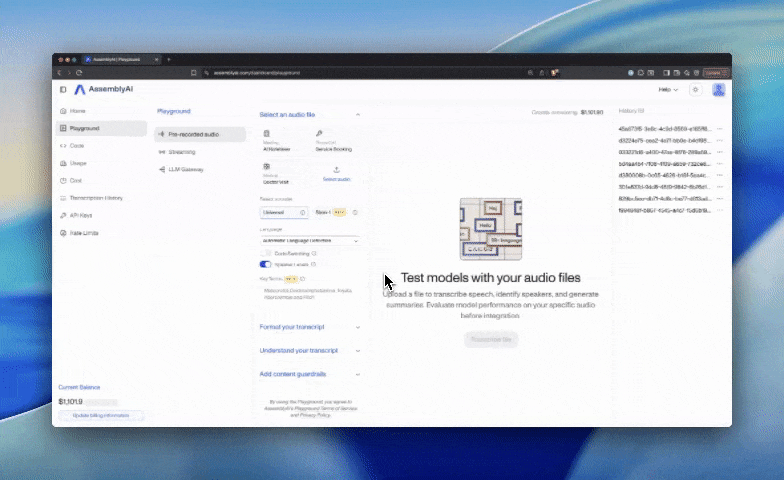Click the Update billing information button

(x=101, y=416)
